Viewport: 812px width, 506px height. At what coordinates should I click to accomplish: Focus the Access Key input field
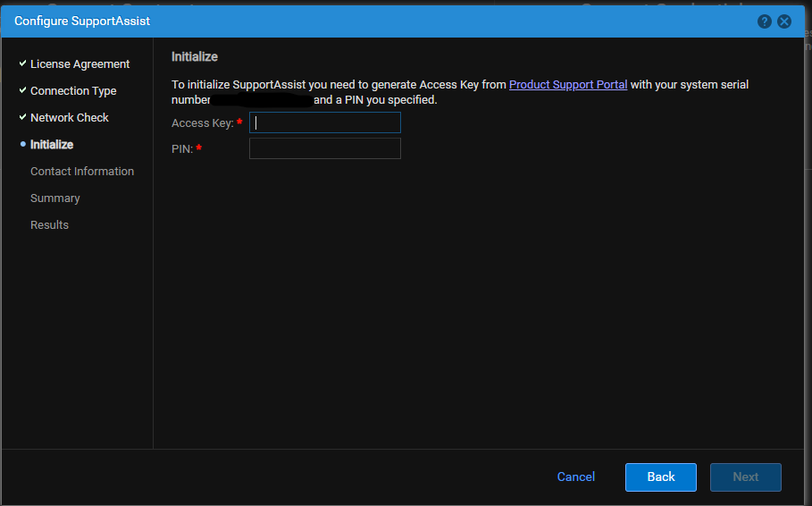325,122
